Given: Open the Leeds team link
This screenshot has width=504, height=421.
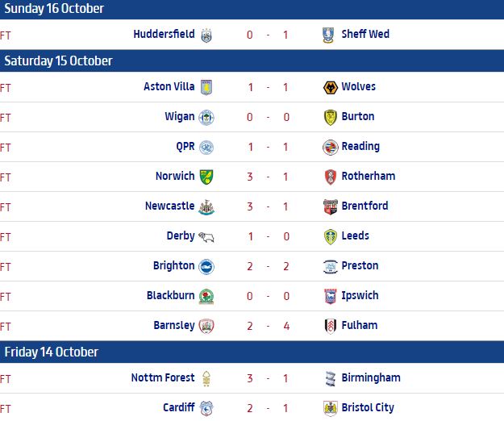Looking at the screenshot, I should click(355, 236).
